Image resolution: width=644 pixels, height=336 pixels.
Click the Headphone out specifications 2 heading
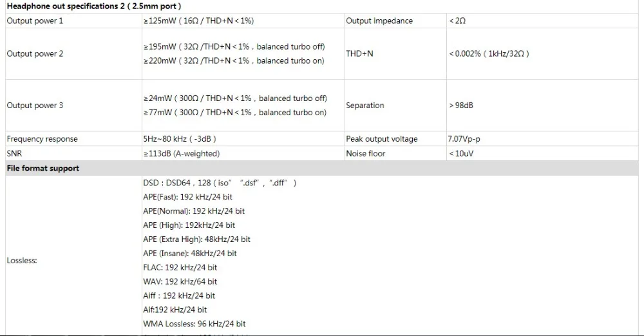point(93,6)
